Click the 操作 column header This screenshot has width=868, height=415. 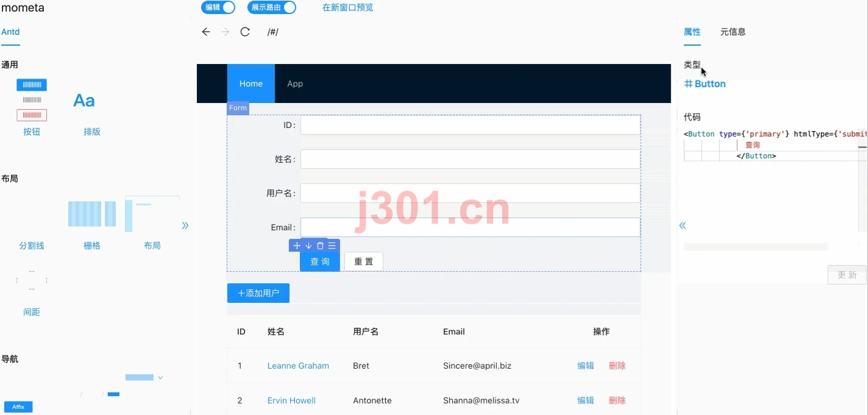[601, 332]
